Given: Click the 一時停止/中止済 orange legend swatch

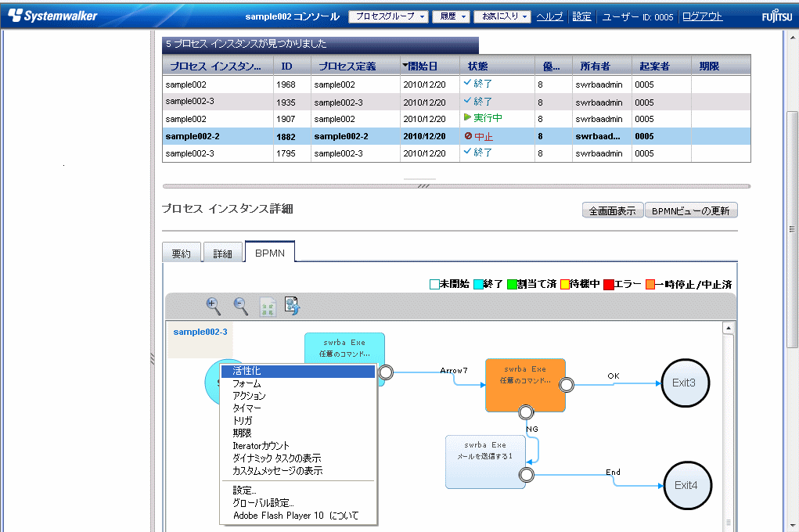Looking at the screenshot, I should click(x=650, y=284).
